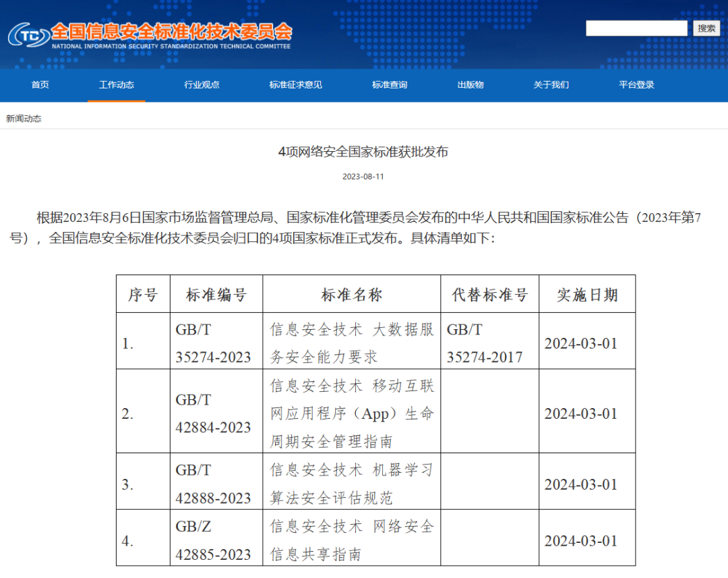Screen dimensions: 728x578
Task: Click the 新闻动态 breadcrumb label
Action: (x=24, y=119)
